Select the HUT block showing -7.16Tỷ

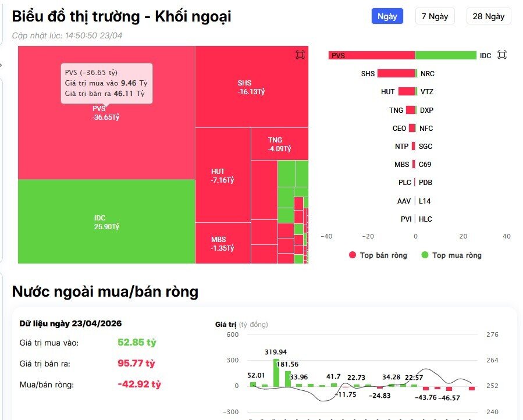pyautogui.click(x=222, y=175)
